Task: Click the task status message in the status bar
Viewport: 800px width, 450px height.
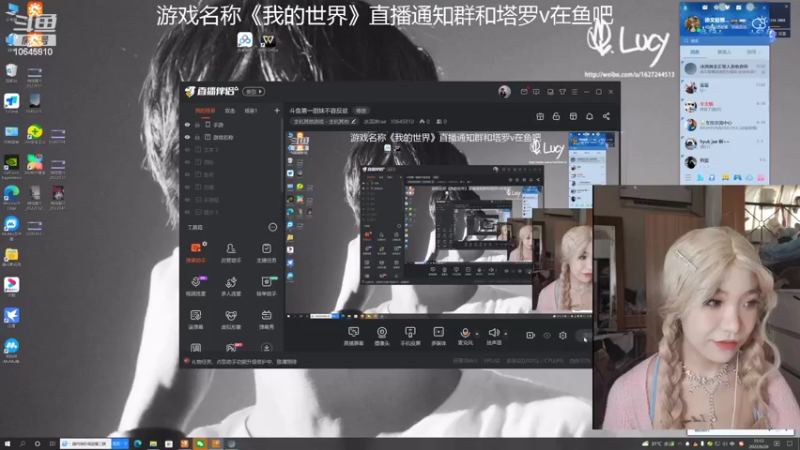Action: click(x=243, y=362)
